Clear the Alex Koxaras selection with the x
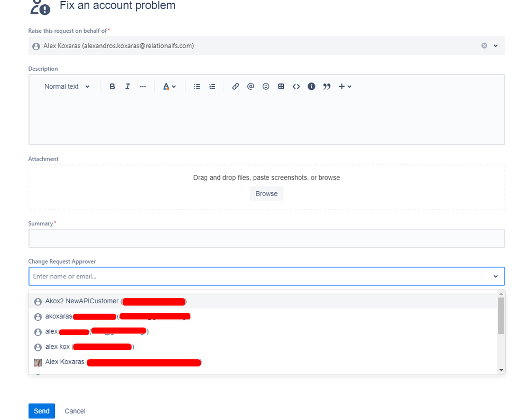 click(x=484, y=45)
